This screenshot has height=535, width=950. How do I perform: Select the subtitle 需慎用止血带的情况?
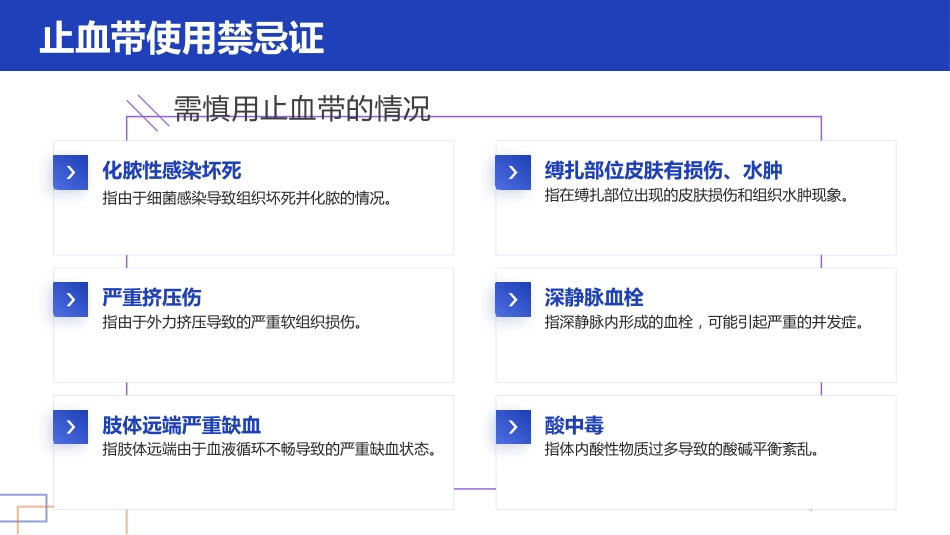point(302,108)
